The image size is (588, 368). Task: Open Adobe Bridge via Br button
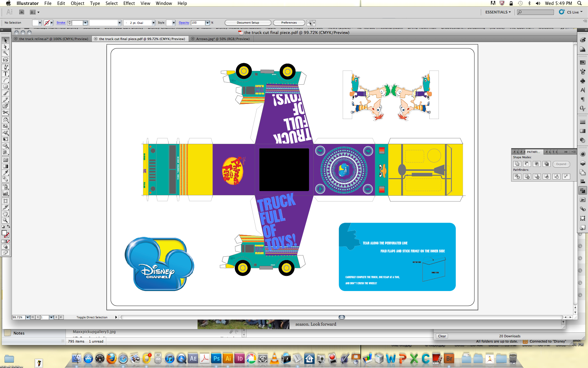pos(22,12)
